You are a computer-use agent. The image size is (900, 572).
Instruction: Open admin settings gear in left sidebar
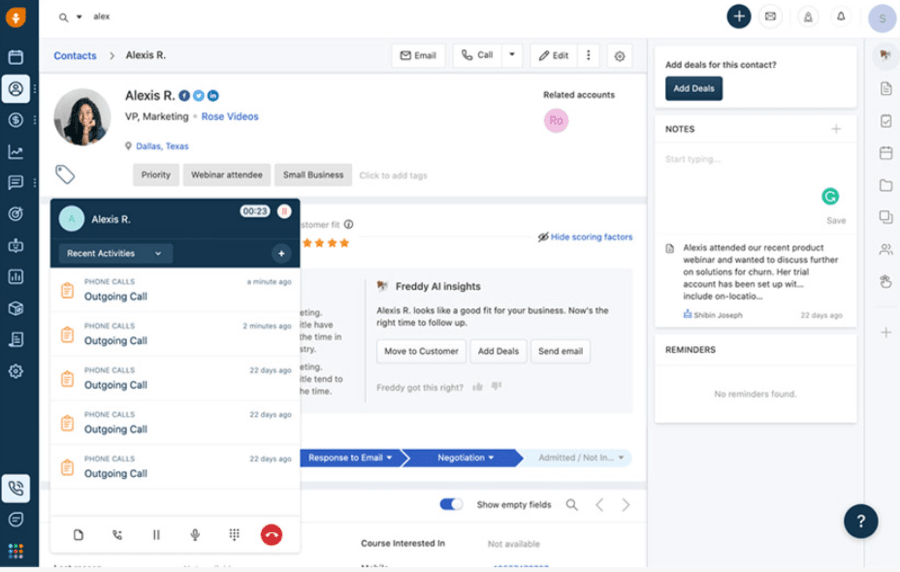(x=16, y=371)
